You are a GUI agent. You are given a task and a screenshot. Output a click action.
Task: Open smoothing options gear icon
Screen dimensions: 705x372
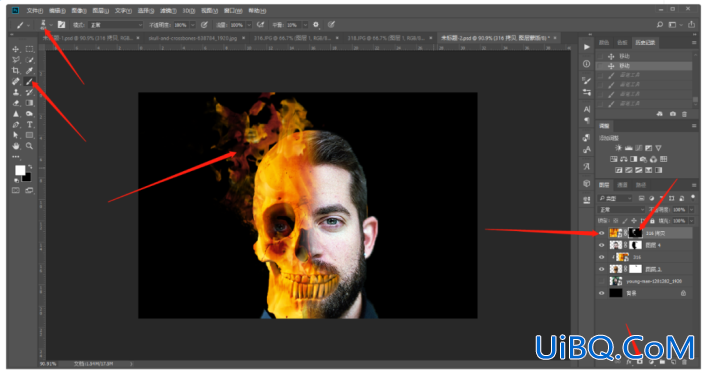point(316,25)
